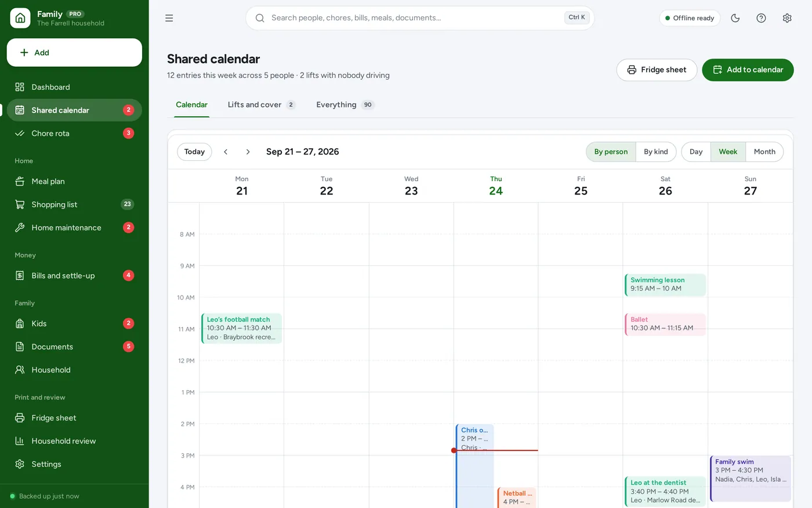Viewport: 812px width, 508px height.
Task: Click the search input field
Action: (x=420, y=18)
